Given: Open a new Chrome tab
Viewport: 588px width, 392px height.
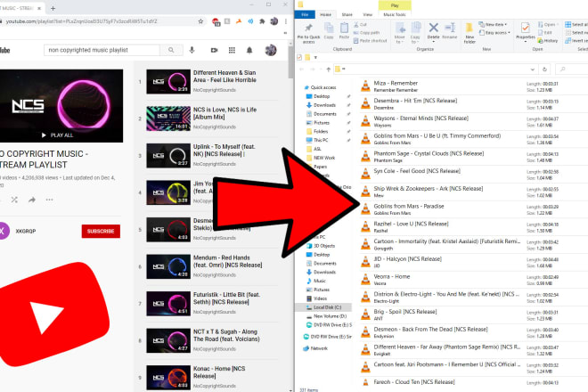Looking at the screenshot, I should tap(53, 8).
